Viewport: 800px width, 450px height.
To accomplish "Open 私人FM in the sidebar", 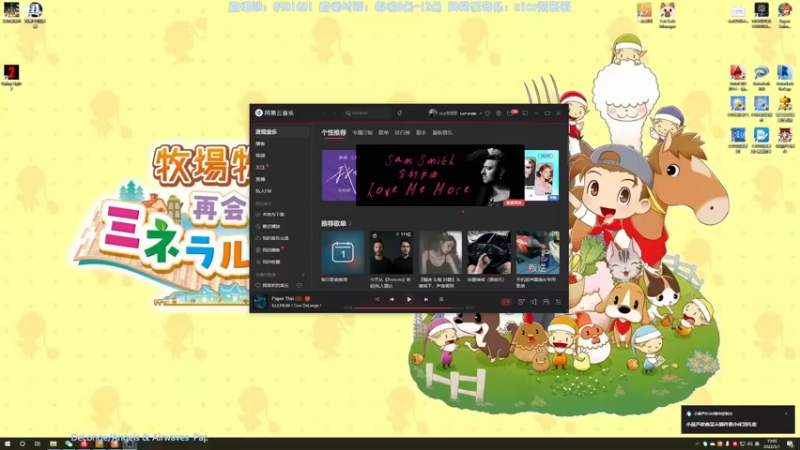I will pyautogui.click(x=263, y=191).
